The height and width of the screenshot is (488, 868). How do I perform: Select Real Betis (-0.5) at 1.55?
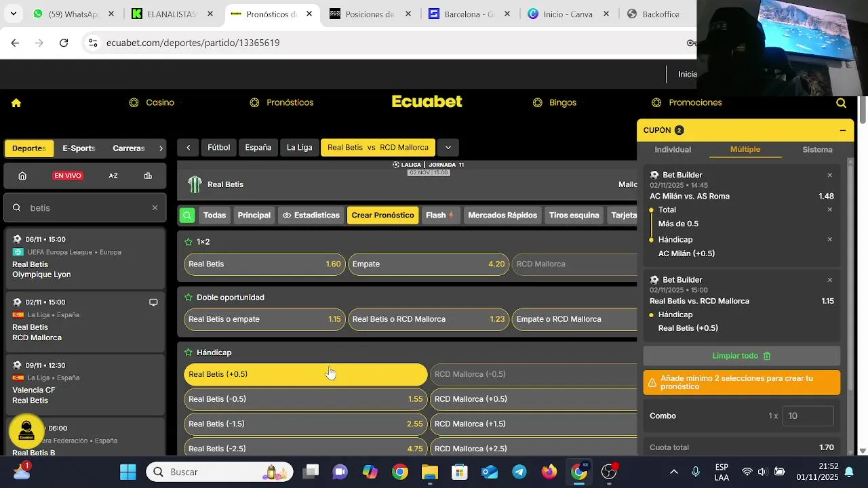(305, 399)
